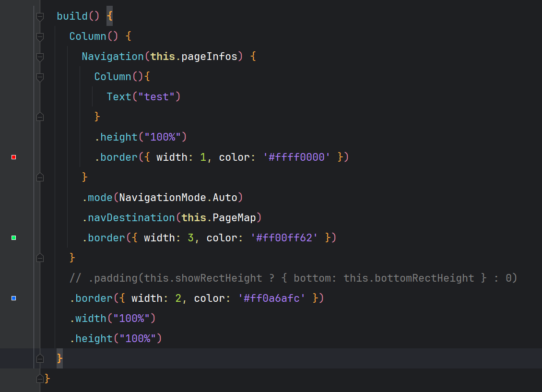Click fold end marker above commented padding line
This screenshot has width=542, height=392.
(40, 258)
